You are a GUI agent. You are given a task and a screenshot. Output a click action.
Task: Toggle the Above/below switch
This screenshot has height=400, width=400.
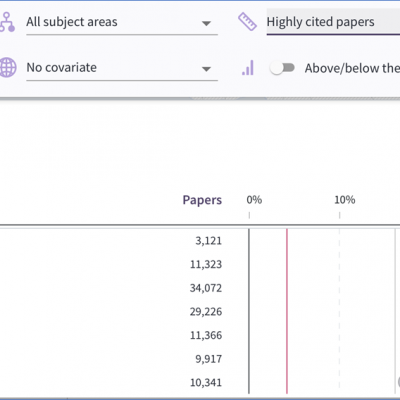282,68
